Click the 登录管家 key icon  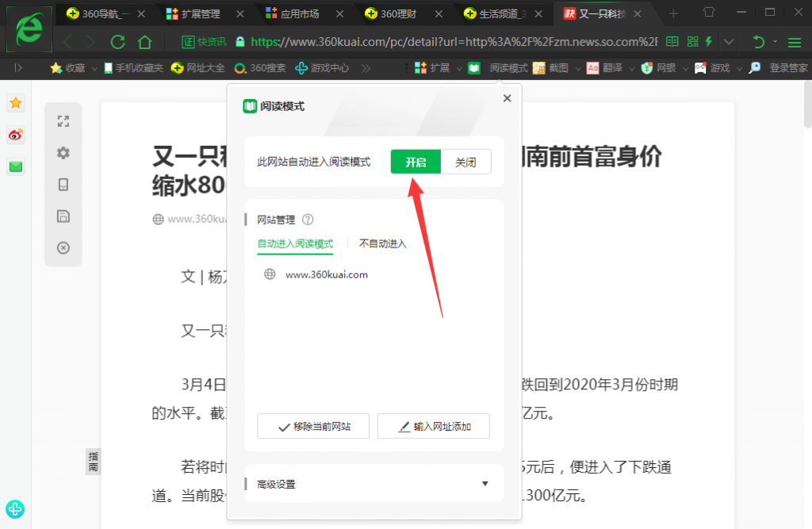pyautogui.click(x=755, y=68)
